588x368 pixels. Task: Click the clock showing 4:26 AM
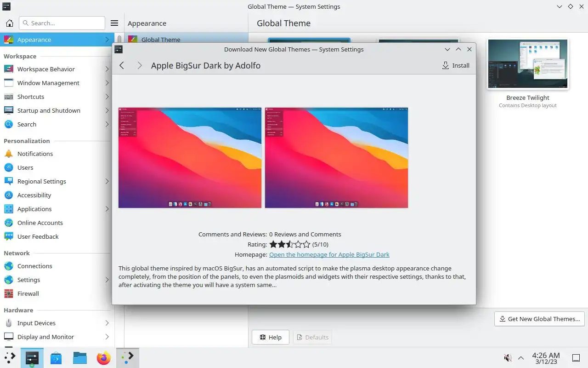click(x=546, y=358)
